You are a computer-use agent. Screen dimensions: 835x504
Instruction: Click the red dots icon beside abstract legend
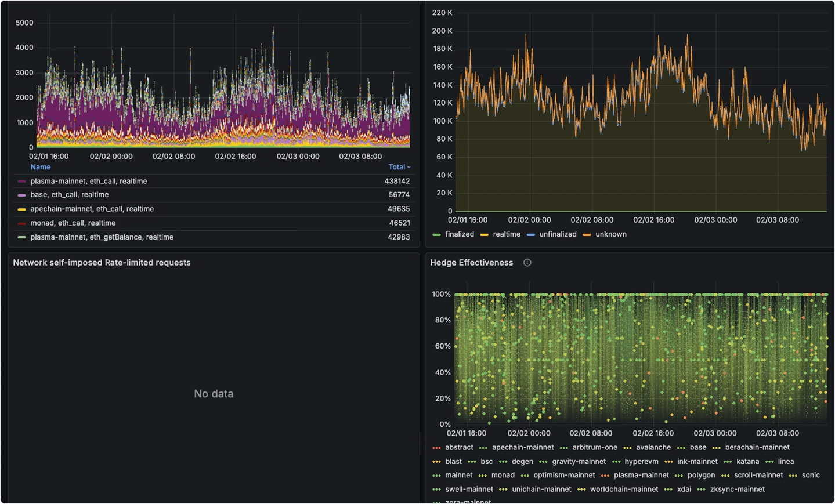[436, 447]
